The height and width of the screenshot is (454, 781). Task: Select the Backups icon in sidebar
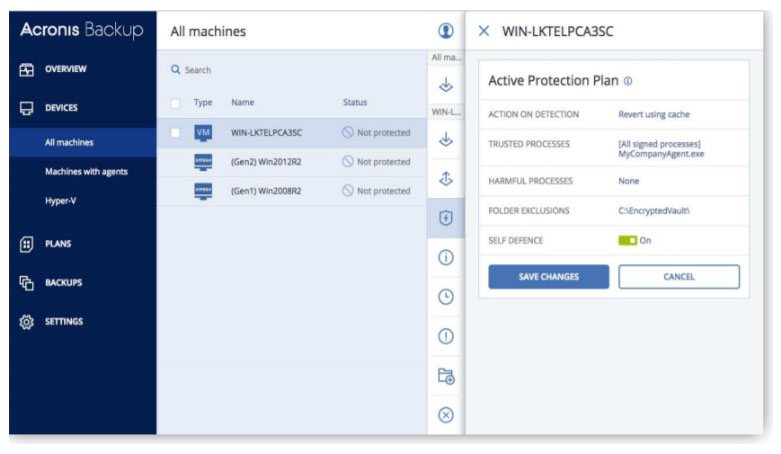(26, 283)
